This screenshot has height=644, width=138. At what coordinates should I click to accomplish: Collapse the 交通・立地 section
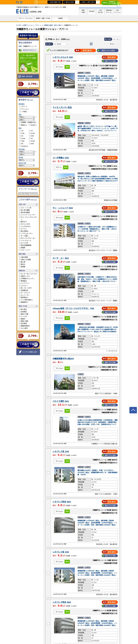click(x=28, y=204)
